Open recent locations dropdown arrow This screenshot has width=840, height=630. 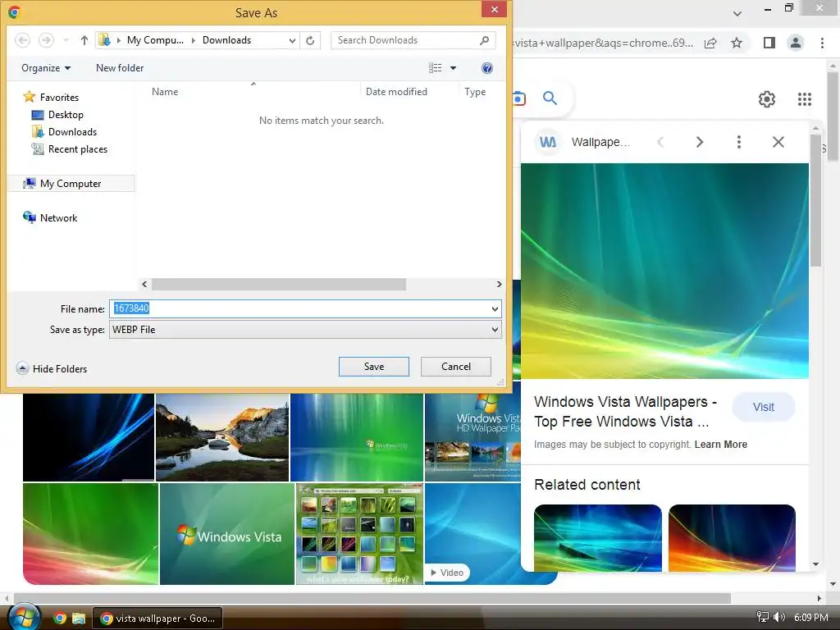[x=66, y=40]
